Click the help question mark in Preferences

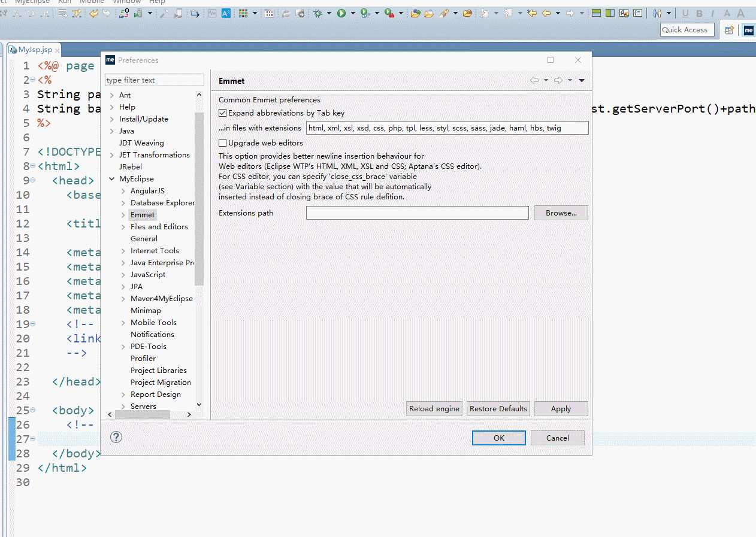116,438
